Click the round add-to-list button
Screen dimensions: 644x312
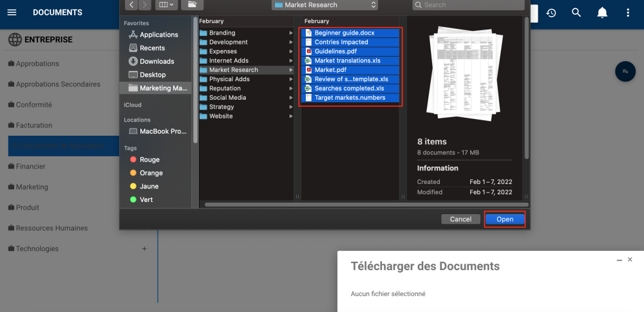click(625, 71)
